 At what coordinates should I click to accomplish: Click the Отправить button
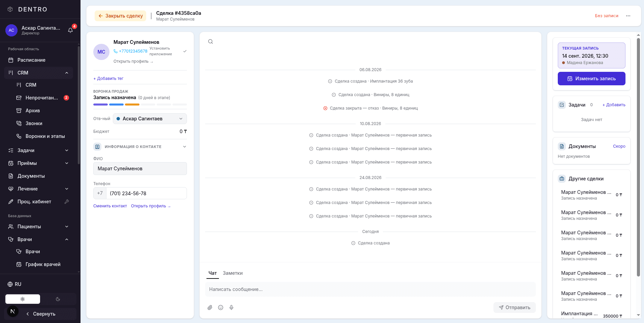(x=515, y=307)
